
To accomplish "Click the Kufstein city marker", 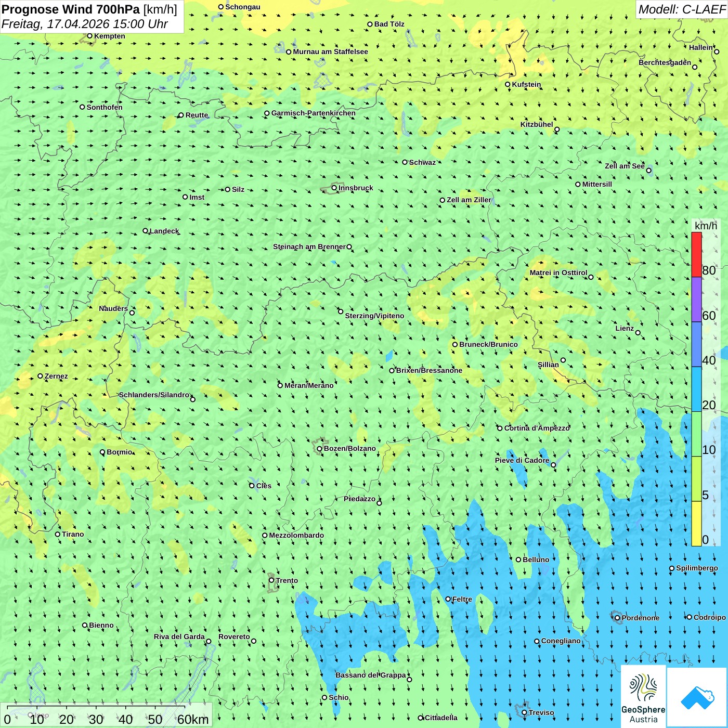I will coord(508,84).
